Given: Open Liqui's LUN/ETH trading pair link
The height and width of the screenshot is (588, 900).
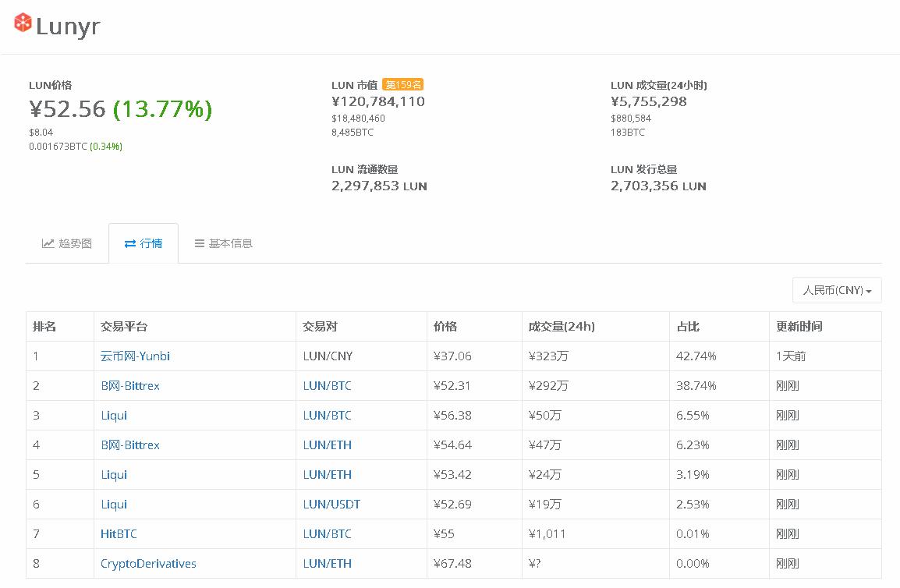Looking at the screenshot, I should click(x=327, y=474).
